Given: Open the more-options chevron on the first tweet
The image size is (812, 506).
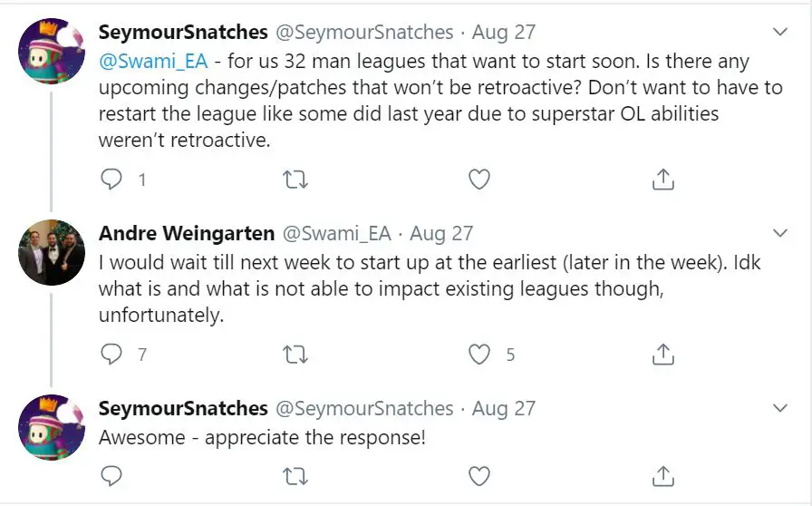Looking at the screenshot, I should point(780,32).
